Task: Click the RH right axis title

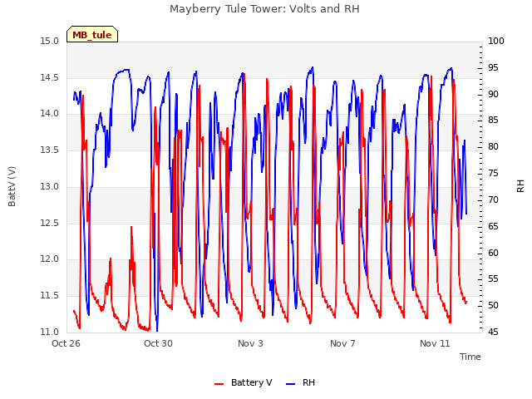Action: (x=520, y=186)
